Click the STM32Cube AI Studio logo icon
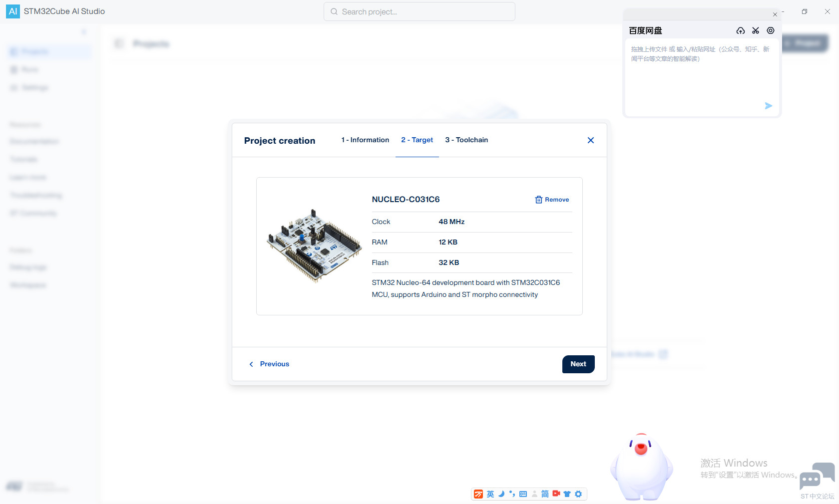The width and height of the screenshot is (839, 504). pos(13,11)
